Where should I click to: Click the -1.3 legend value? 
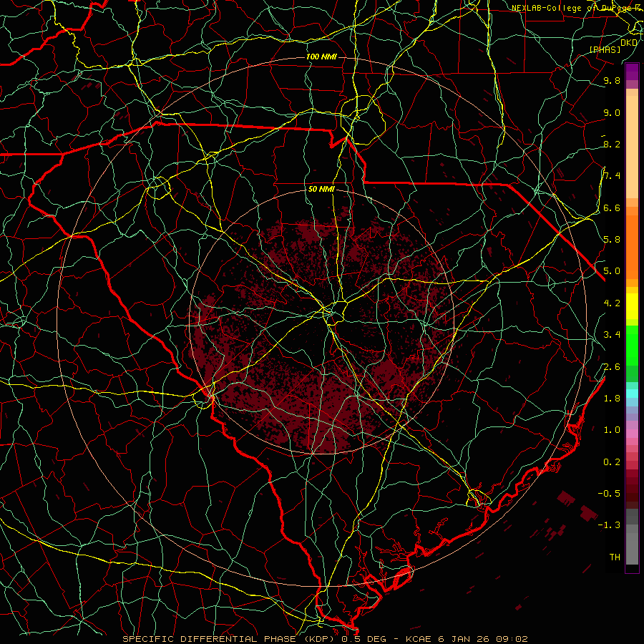click(609, 525)
